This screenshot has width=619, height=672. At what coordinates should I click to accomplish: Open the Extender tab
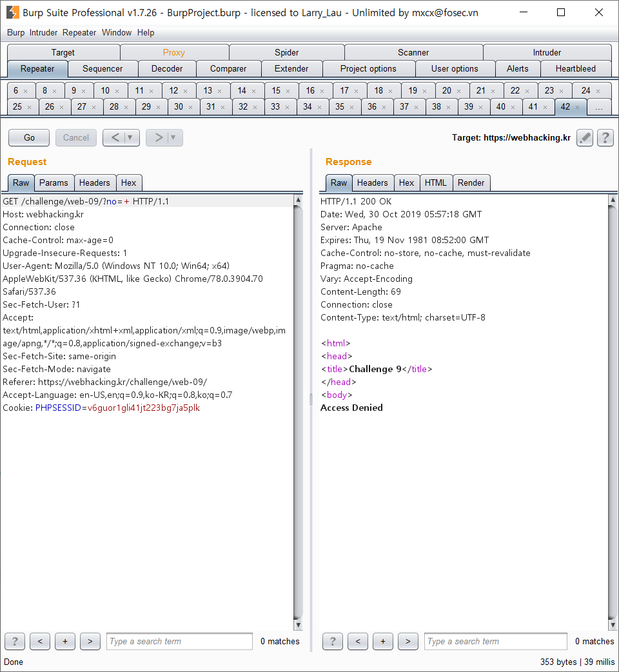(291, 68)
